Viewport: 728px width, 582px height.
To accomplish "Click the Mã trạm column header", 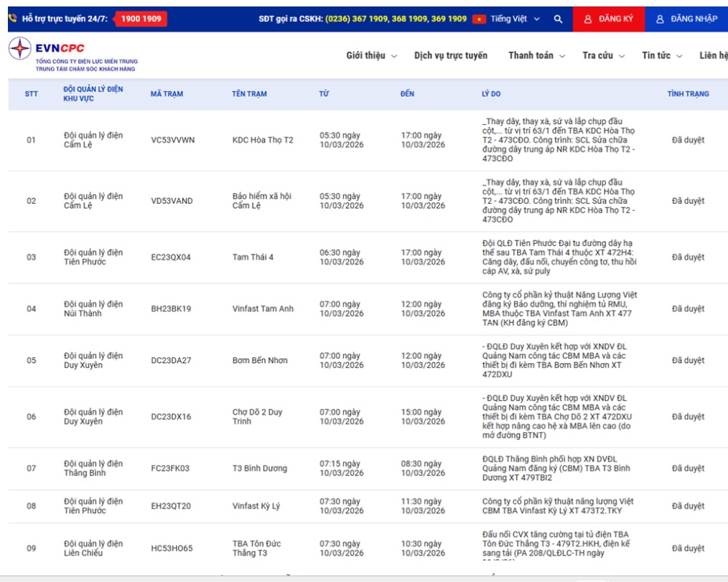I will [167, 94].
